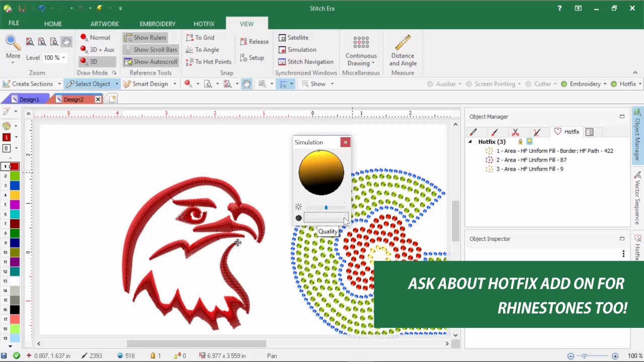Switch to the ARTWORK ribbon tab
644x362 pixels.
click(105, 24)
